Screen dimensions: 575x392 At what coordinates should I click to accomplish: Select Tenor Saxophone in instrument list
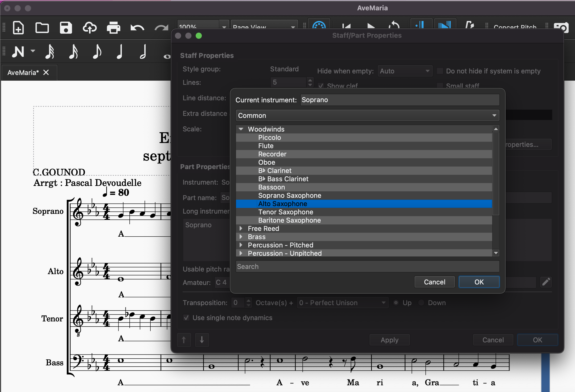[x=286, y=212]
